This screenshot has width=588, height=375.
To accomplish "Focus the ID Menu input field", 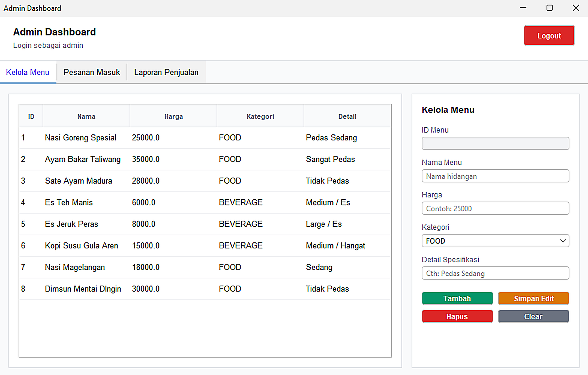I will coord(495,143).
